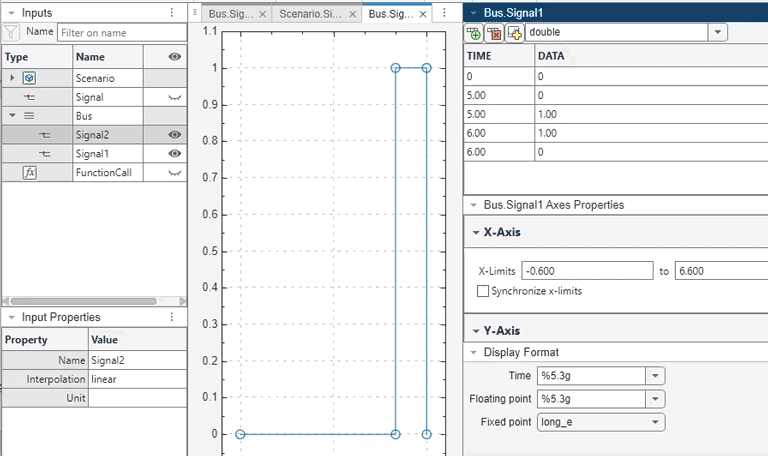The image size is (768, 456).
Task: Click the add row icon in data table toolbar
Action: tap(475, 33)
